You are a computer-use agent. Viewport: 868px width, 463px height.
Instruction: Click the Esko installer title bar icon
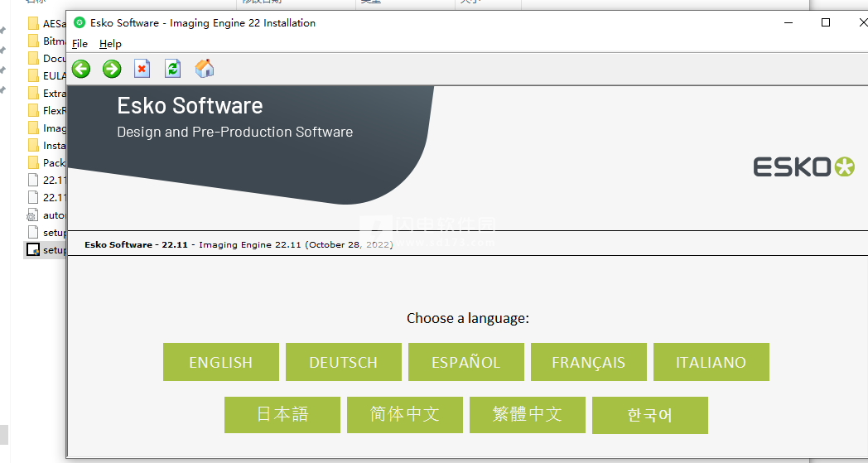pyautogui.click(x=80, y=22)
